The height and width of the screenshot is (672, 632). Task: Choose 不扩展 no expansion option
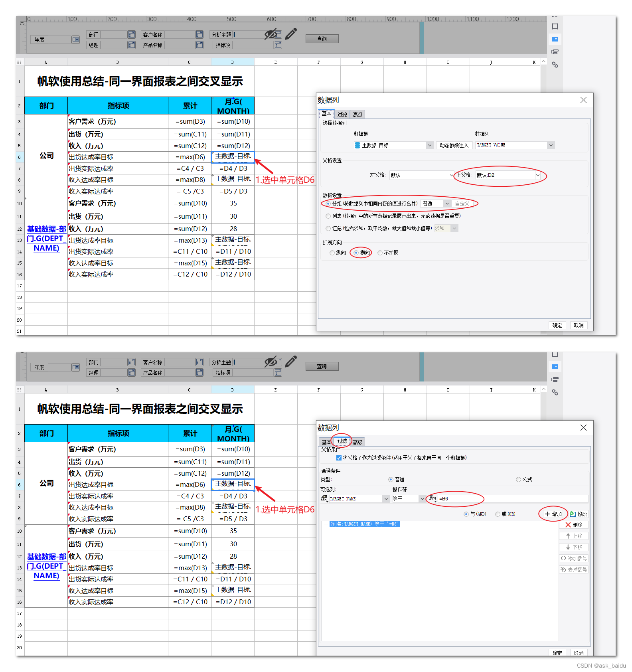(380, 253)
